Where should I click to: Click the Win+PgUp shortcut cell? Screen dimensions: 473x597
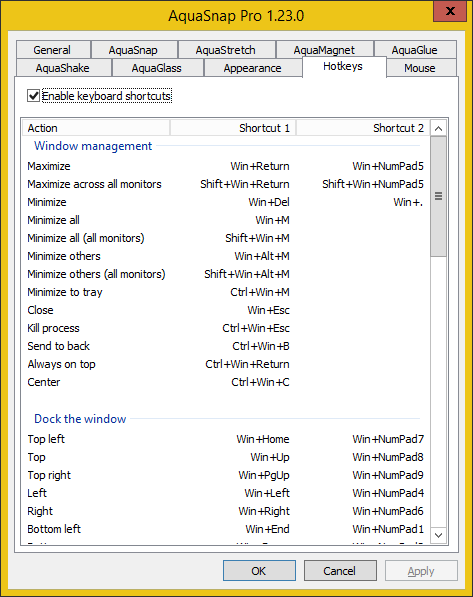click(x=264, y=475)
